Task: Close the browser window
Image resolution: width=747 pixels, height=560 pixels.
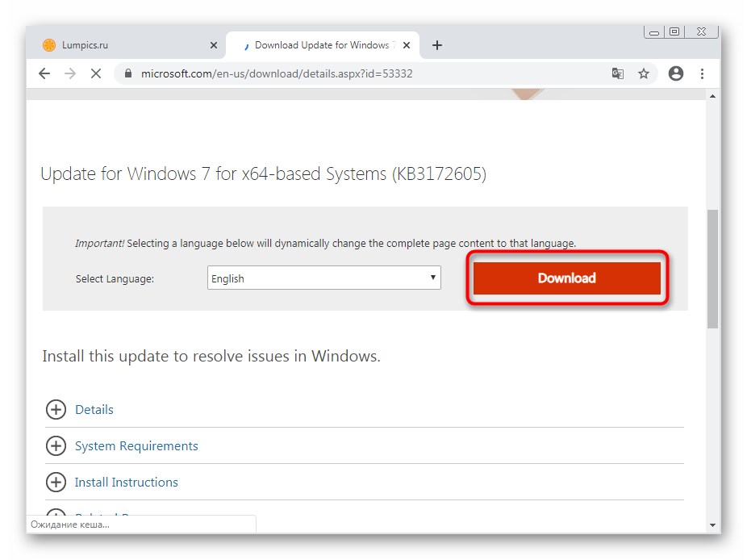Action: pyautogui.click(x=701, y=31)
